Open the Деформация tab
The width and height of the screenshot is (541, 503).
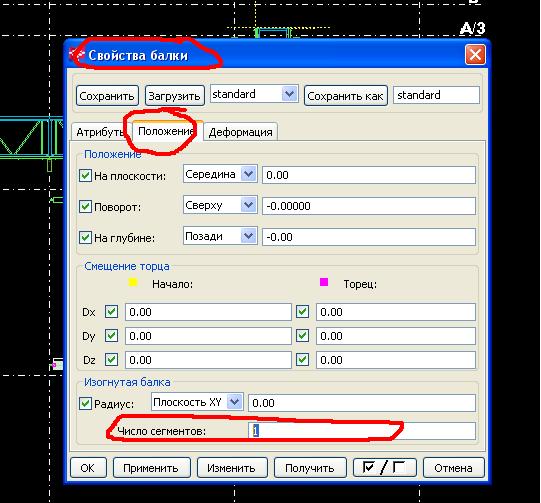coord(240,132)
